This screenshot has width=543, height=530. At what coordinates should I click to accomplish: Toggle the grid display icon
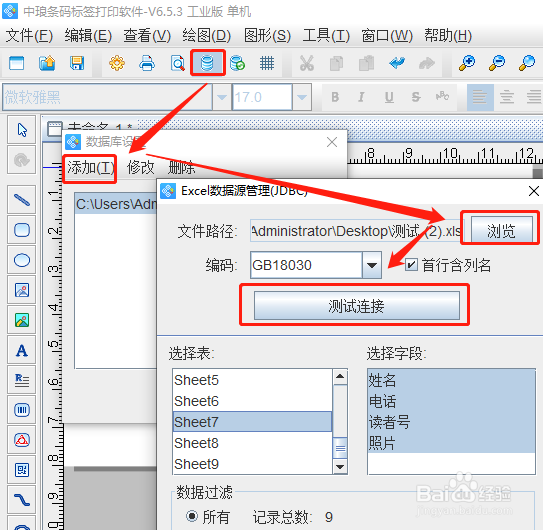click(x=267, y=63)
